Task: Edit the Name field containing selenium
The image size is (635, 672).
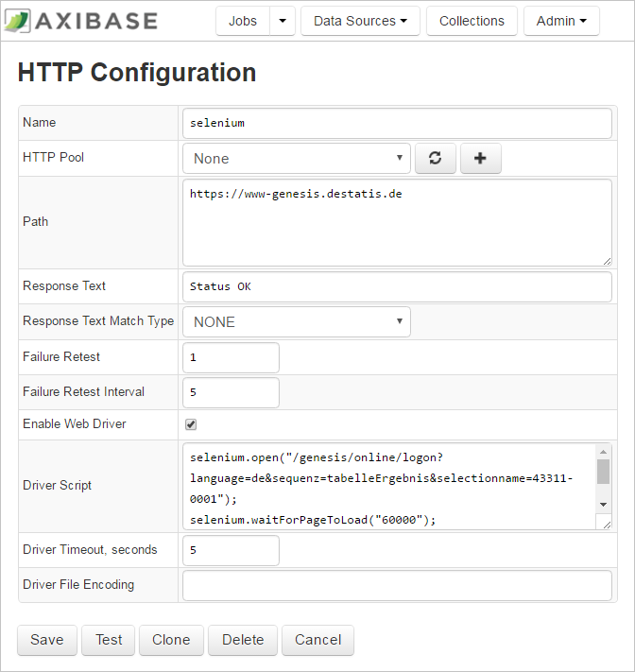Action: 397,123
